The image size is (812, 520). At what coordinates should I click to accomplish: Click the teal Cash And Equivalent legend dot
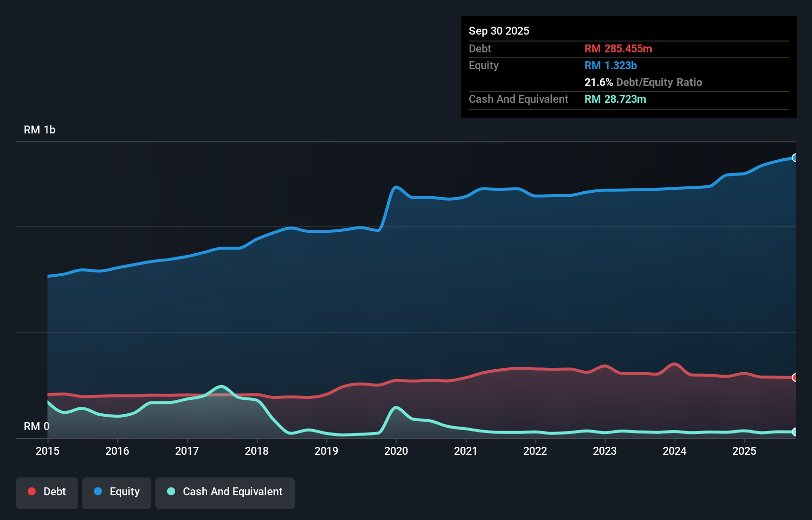tap(171, 492)
